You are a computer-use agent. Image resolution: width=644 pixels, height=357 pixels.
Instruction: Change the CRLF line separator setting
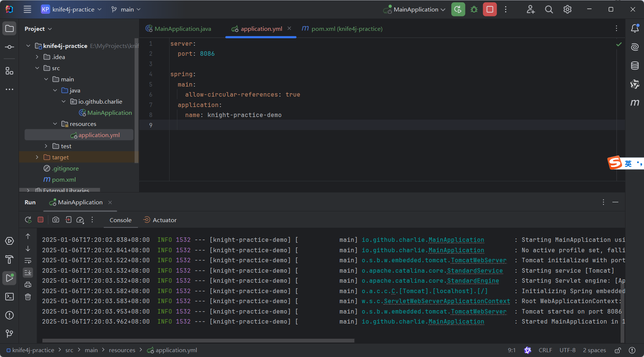(545, 350)
